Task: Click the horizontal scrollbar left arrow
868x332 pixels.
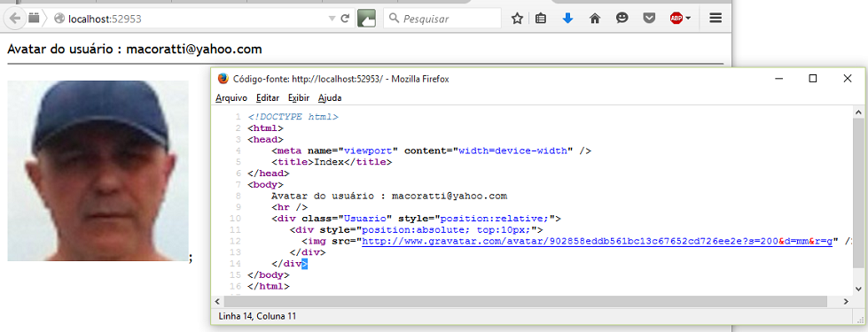Action: (x=217, y=302)
